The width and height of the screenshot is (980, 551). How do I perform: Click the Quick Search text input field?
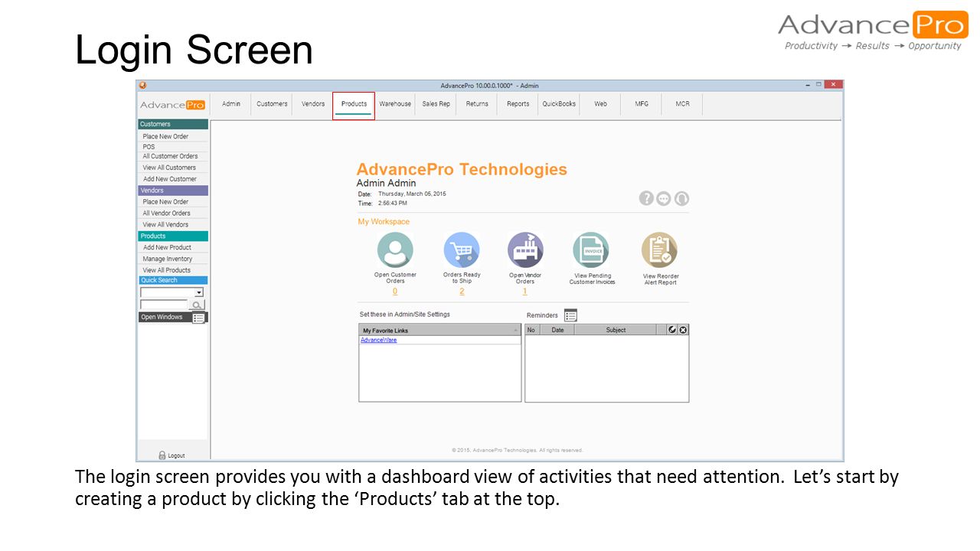[x=163, y=305]
